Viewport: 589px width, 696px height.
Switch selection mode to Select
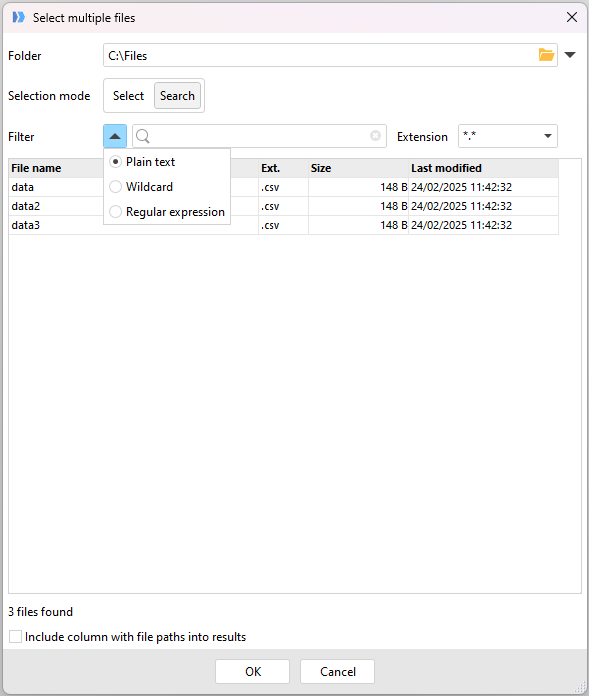click(128, 96)
